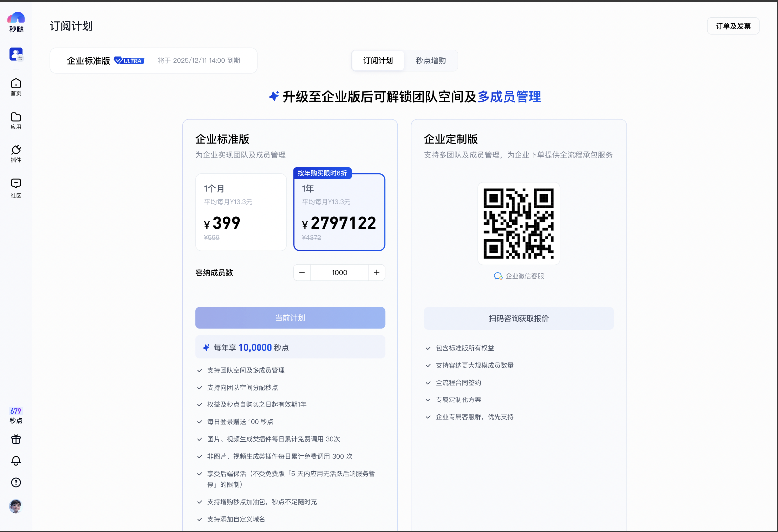Click 扫码咨询获取报价 button

click(x=519, y=318)
